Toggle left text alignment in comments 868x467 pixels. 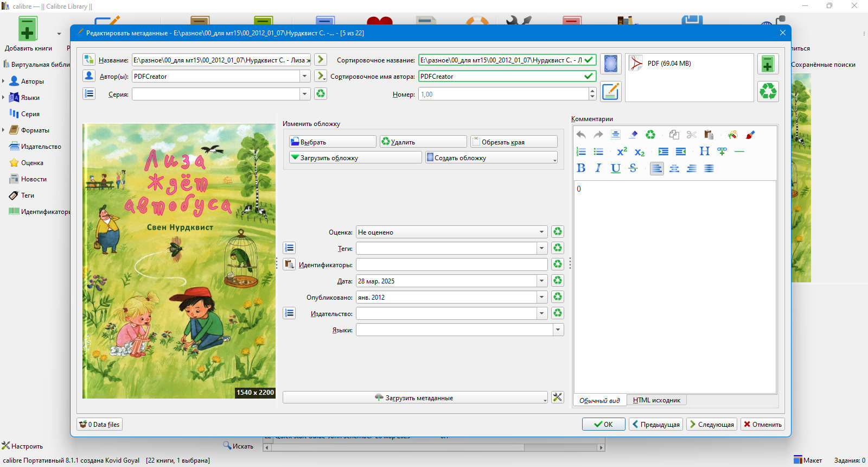(x=657, y=168)
